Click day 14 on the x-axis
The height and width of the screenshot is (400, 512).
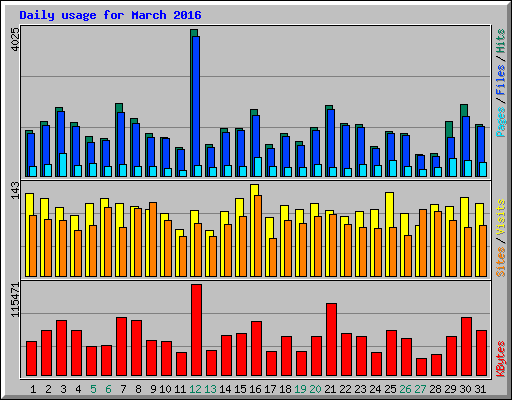(225, 389)
